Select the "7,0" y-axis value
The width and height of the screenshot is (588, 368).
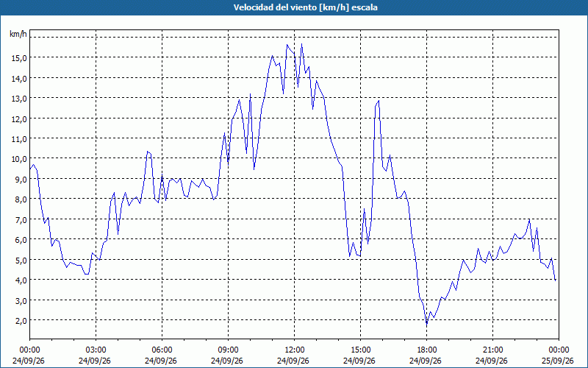pos(21,219)
